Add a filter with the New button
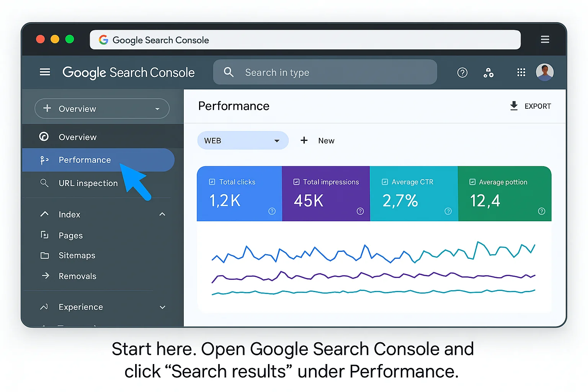Screen dimensions: 588x392 coord(317,140)
